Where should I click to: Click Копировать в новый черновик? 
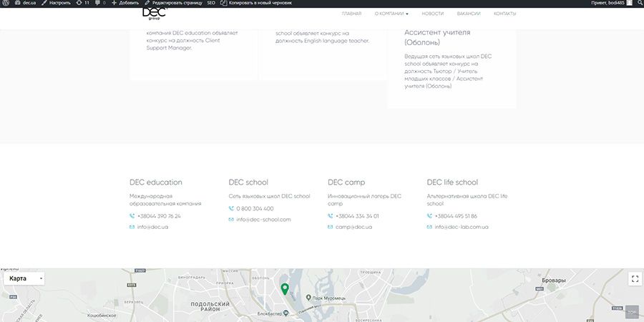click(259, 4)
